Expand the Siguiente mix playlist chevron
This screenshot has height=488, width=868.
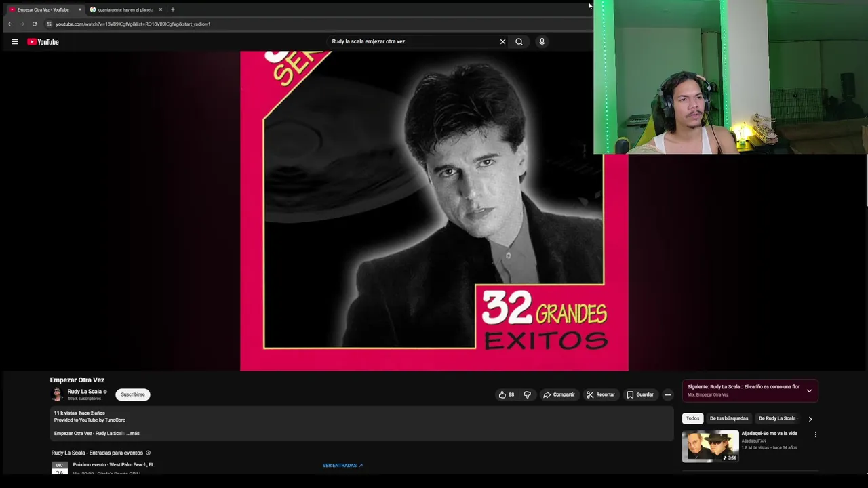point(809,390)
